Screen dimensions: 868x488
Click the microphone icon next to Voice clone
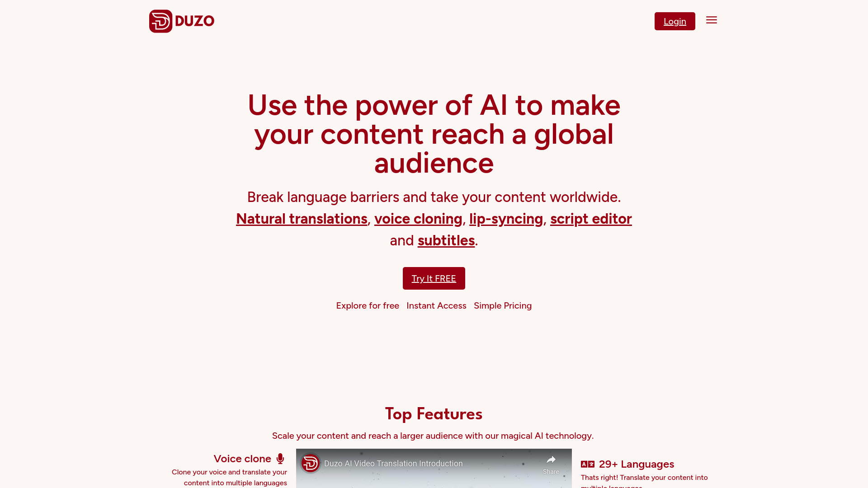[281, 458]
